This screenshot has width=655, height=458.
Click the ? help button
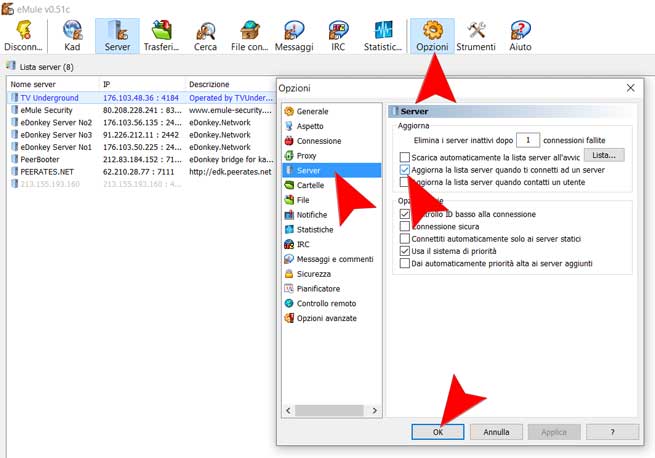click(612, 432)
